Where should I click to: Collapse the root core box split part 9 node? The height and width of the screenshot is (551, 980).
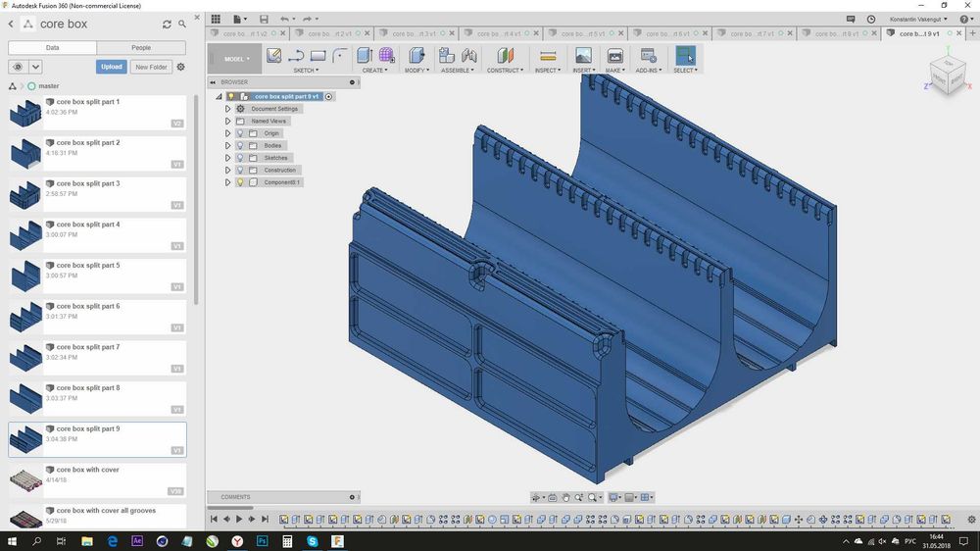click(x=219, y=96)
